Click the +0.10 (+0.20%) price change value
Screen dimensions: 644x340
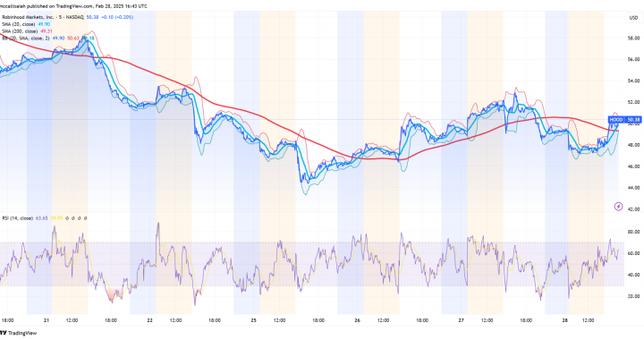click(x=116, y=17)
